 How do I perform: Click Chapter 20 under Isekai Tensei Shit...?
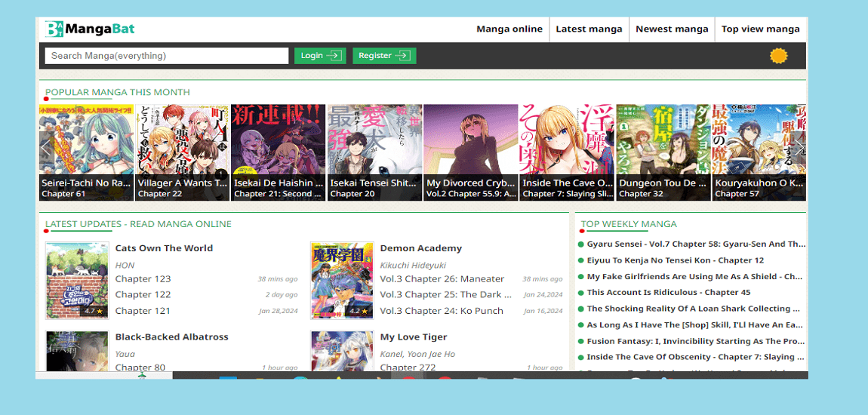point(352,194)
